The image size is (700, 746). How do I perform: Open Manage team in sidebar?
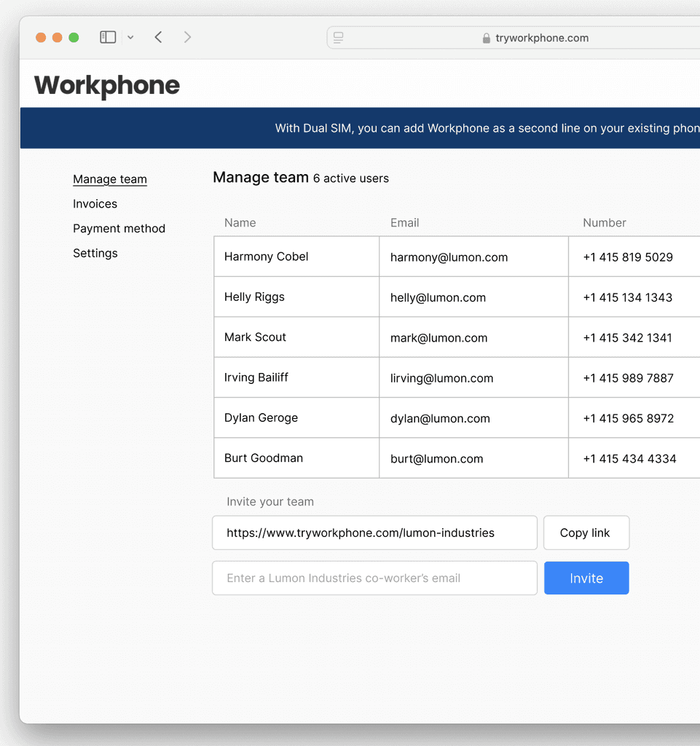point(110,179)
